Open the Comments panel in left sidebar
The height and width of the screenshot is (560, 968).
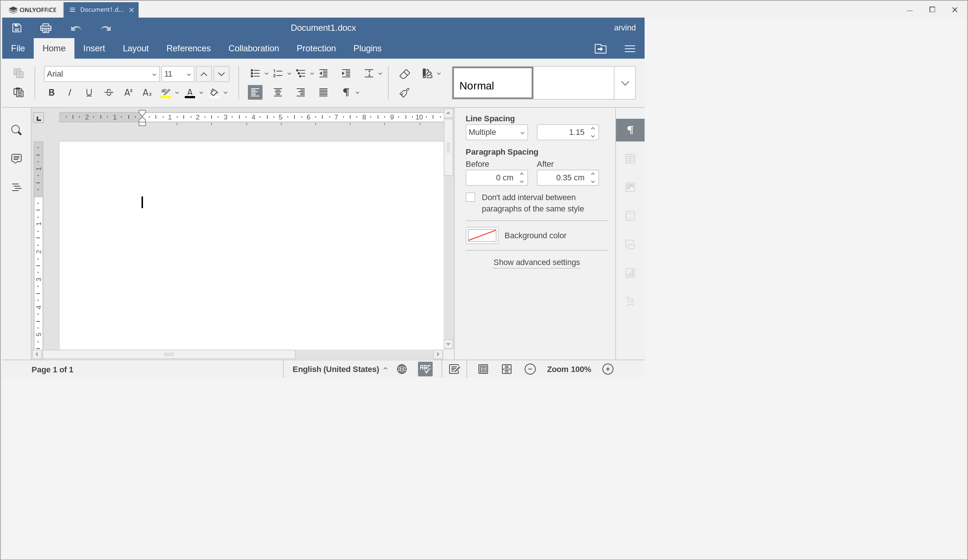point(16,159)
